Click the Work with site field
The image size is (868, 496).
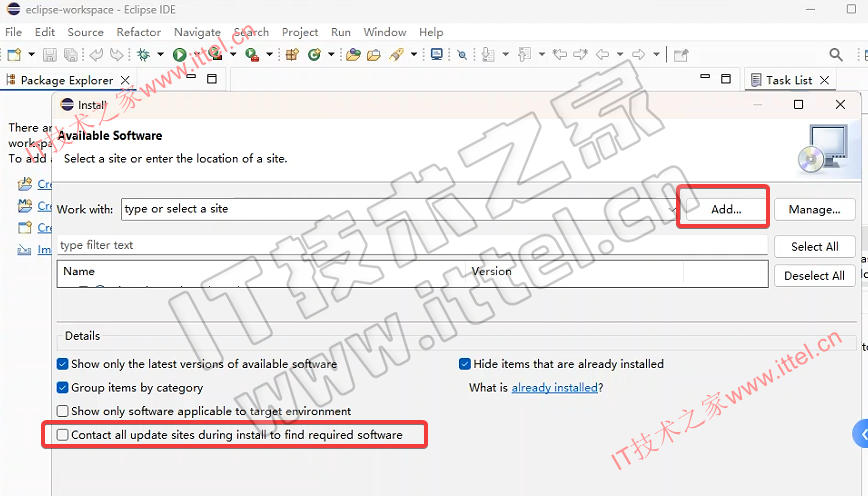pos(400,209)
